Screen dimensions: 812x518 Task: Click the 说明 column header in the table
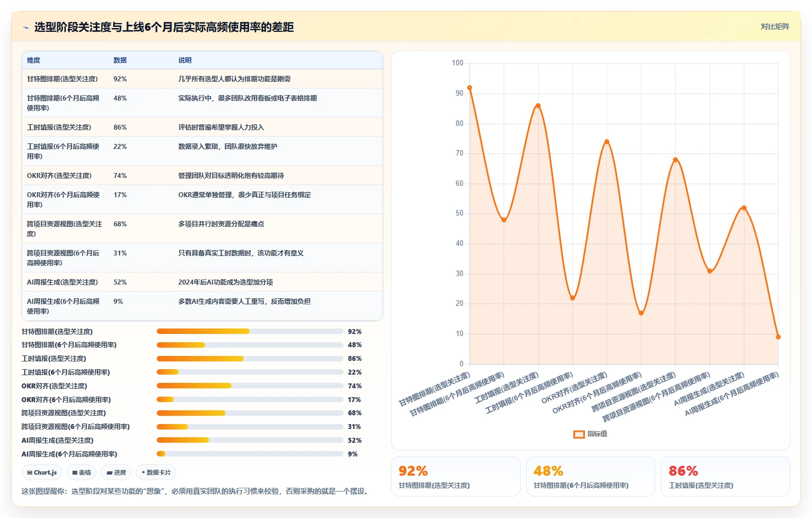[x=185, y=60]
